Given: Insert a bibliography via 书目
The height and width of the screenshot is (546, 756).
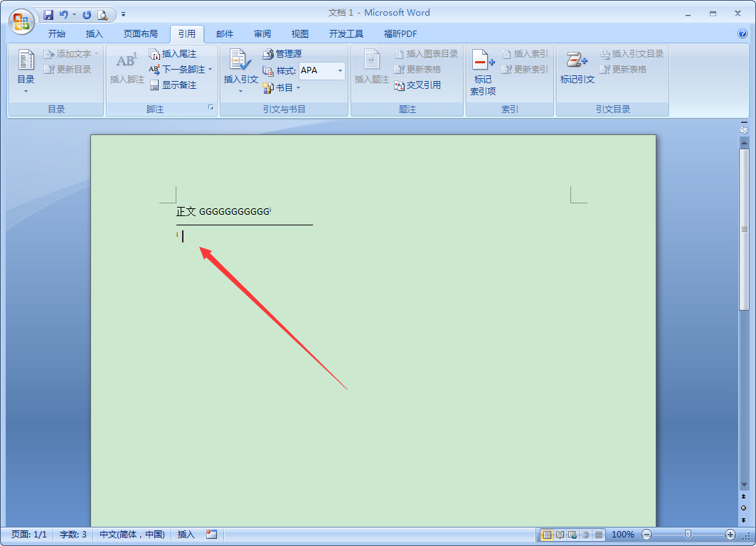Looking at the screenshot, I should [x=282, y=87].
